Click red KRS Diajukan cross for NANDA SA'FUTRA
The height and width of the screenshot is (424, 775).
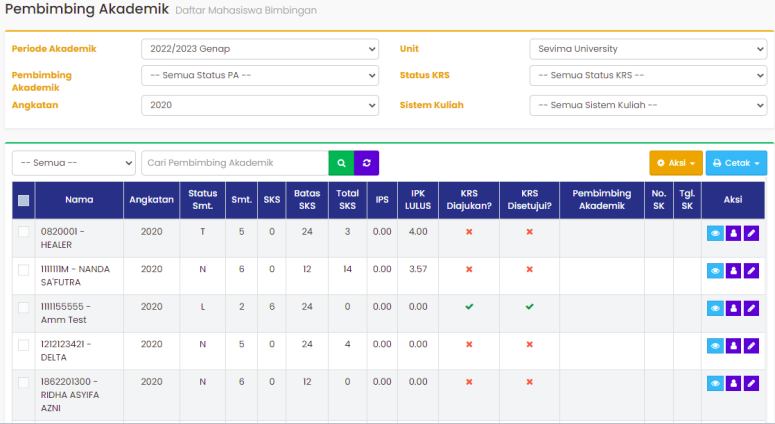[x=469, y=269]
